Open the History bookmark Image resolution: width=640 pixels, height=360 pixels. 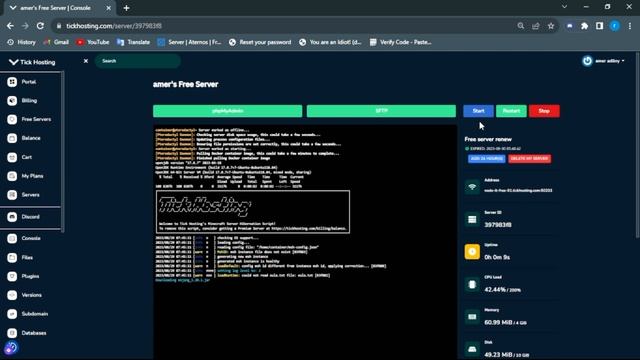[22, 42]
